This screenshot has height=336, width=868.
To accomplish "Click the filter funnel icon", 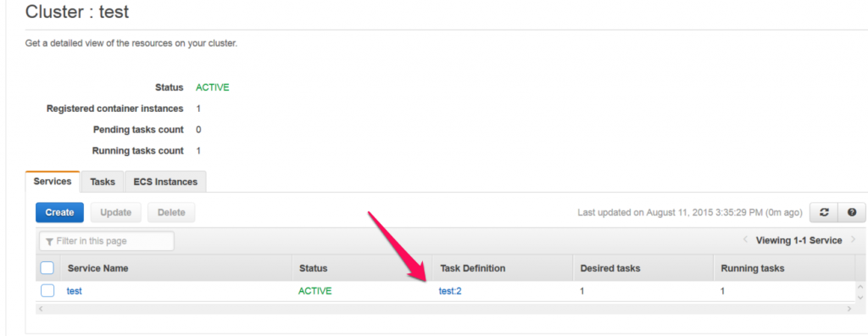I will pos(50,242).
